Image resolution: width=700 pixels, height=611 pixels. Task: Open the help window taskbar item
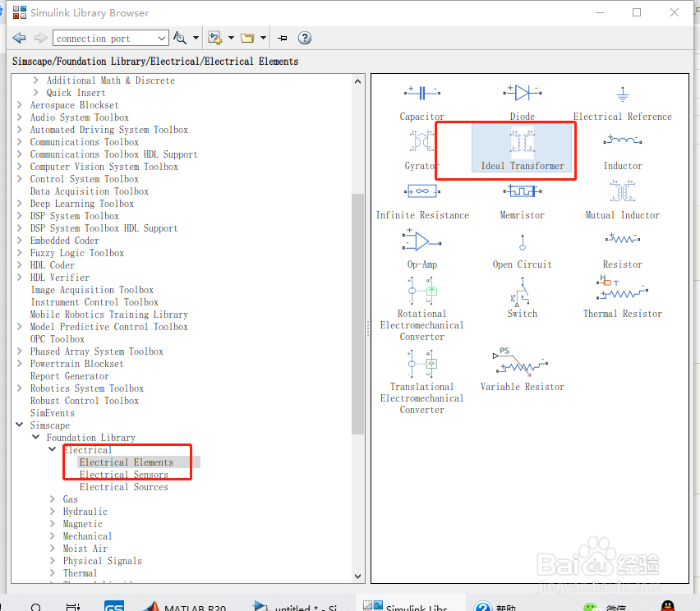pyautogui.click(x=495, y=606)
